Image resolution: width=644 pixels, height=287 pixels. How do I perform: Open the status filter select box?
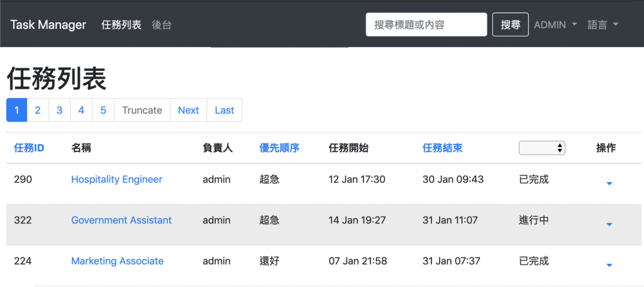pos(541,148)
